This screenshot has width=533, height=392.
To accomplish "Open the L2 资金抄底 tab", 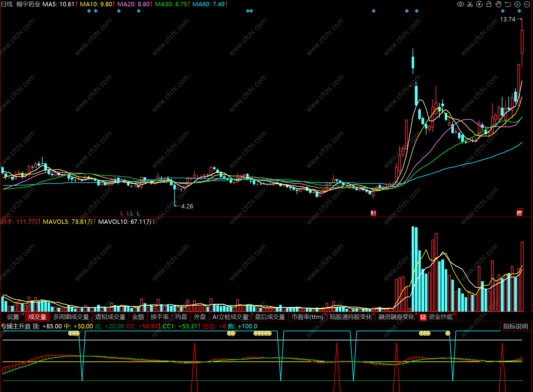I will [x=437, y=317].
